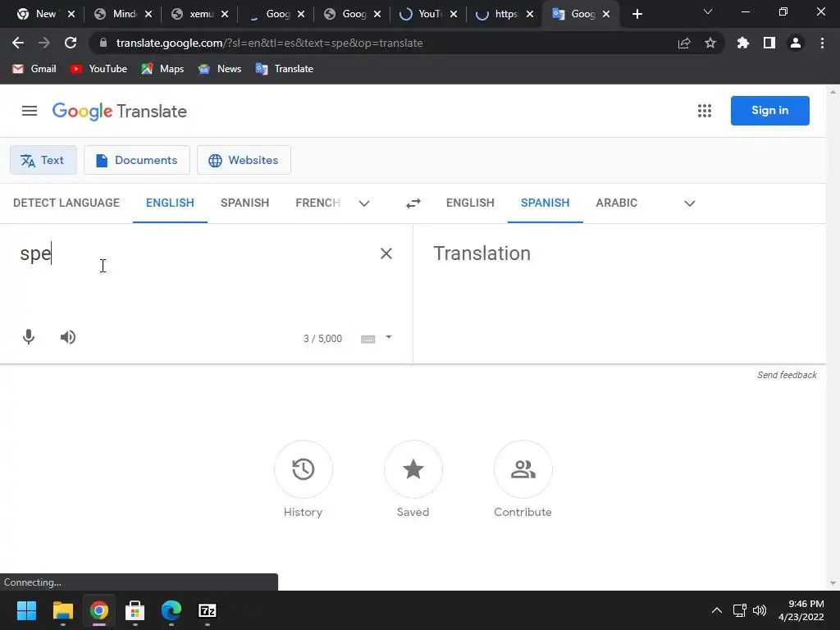The height and width of the screenshot is (630, 840).
Task: Switch to the xemu browser tab
Action: [x=200, y=15]
